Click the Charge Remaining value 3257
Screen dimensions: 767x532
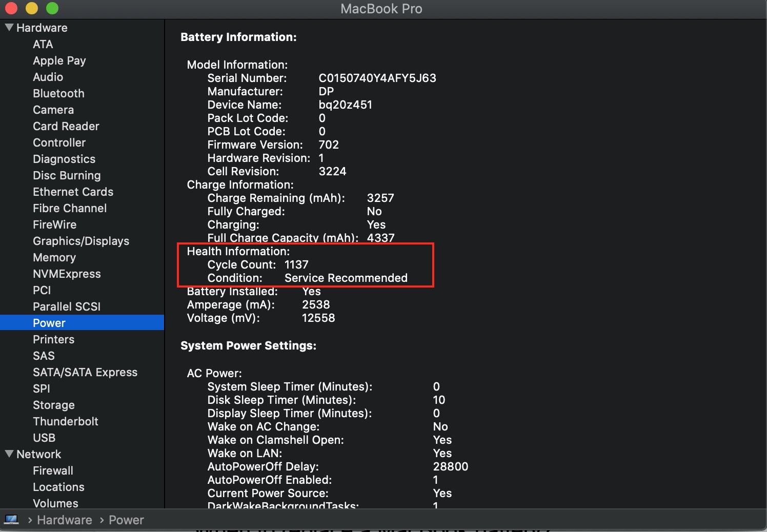click(380, 198)
